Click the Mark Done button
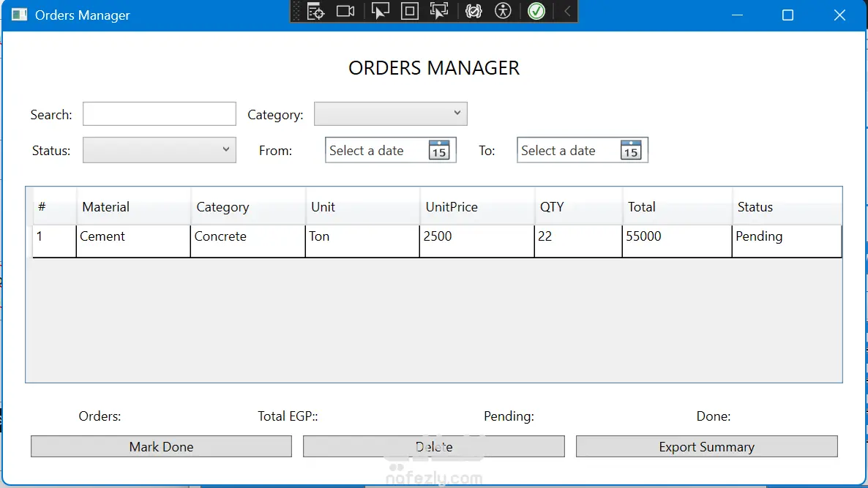 (161, 446)
